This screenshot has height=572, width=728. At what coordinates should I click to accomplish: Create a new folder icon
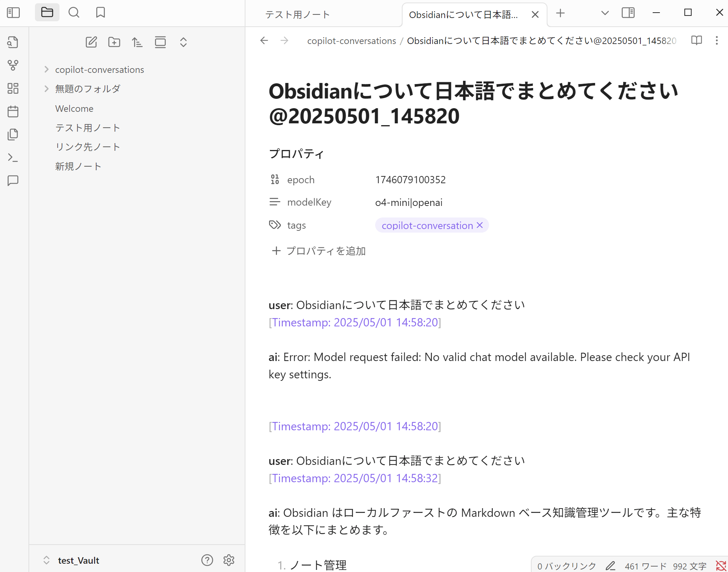[x=114, y=42]
